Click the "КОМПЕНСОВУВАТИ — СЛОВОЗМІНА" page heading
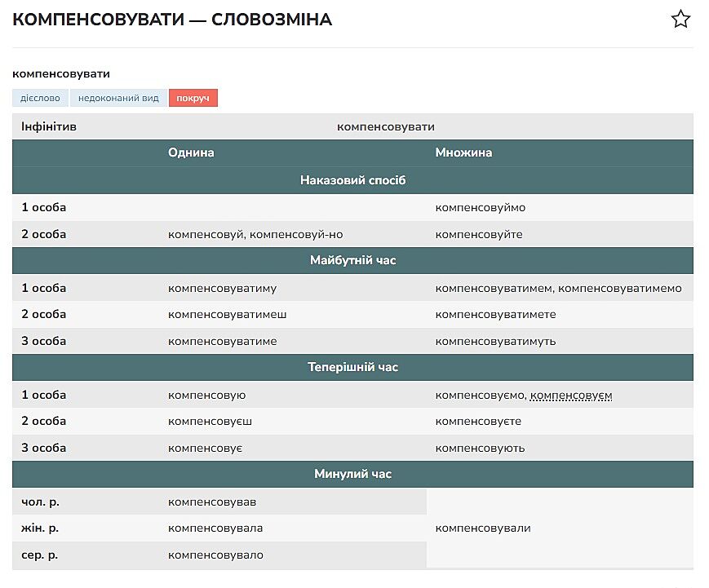The height and width of the screenshot is (588, 709). 172,20
